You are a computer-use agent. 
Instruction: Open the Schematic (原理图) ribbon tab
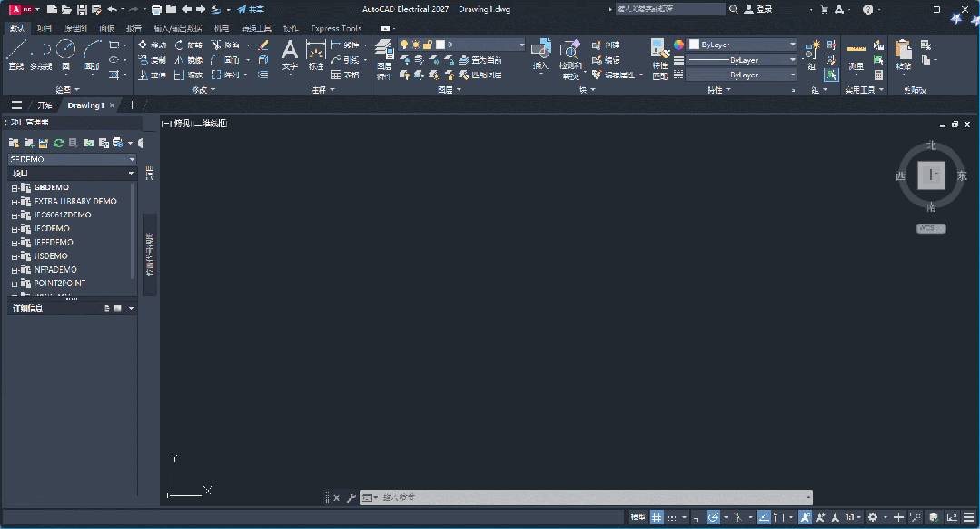coord(75,28)
